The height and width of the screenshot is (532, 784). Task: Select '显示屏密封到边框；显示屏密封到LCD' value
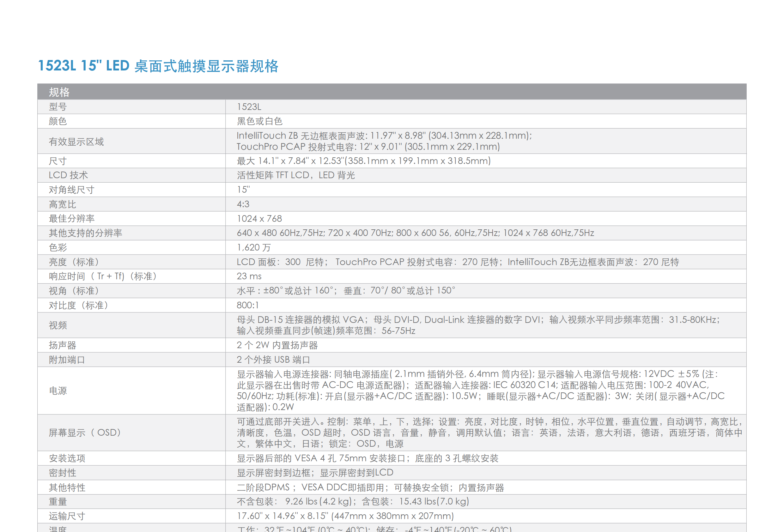point(315,473)
